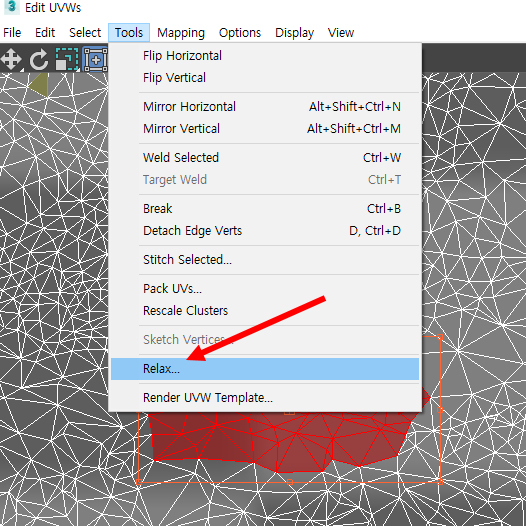
Task: Open the Display menu
Action: [x=295, y=33]
